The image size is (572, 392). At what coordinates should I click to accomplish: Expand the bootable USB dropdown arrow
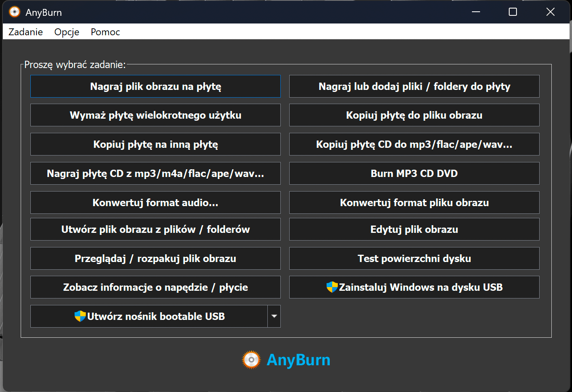pos(274,316)
